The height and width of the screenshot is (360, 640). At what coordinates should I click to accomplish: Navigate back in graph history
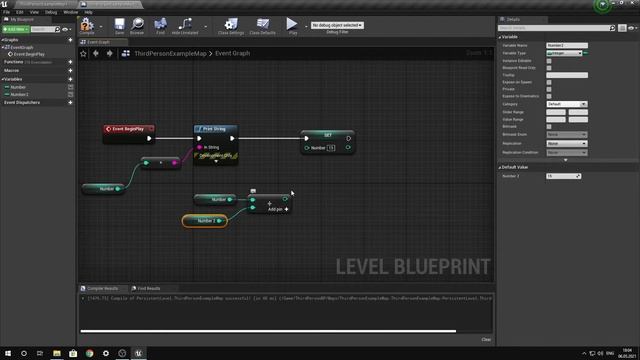96,53
